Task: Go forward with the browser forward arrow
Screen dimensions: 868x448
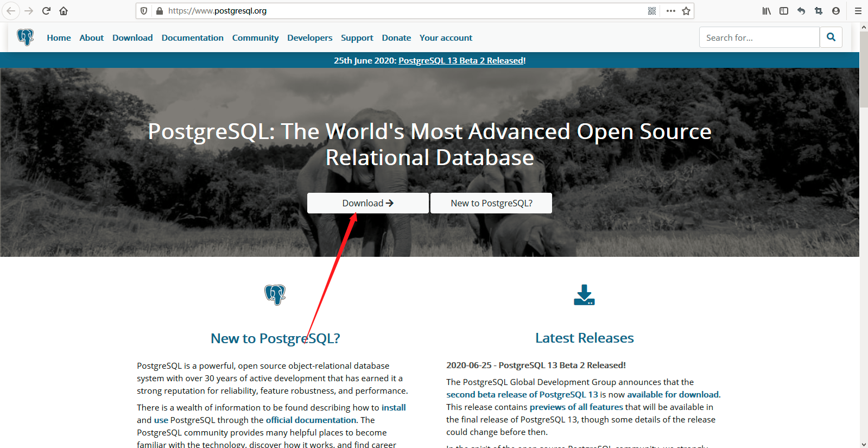Action: [x=29, y=11]
